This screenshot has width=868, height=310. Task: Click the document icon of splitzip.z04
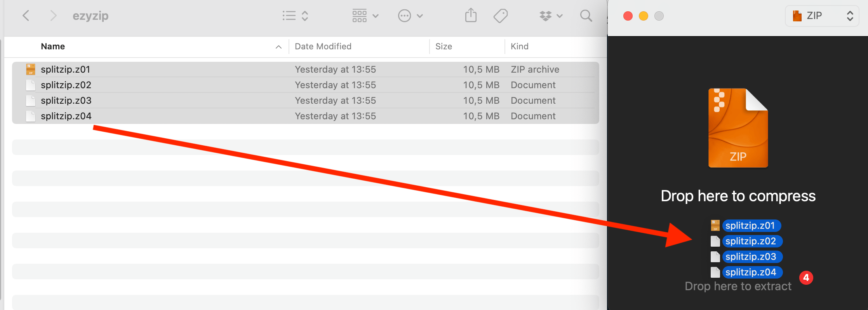coord(31,116)
